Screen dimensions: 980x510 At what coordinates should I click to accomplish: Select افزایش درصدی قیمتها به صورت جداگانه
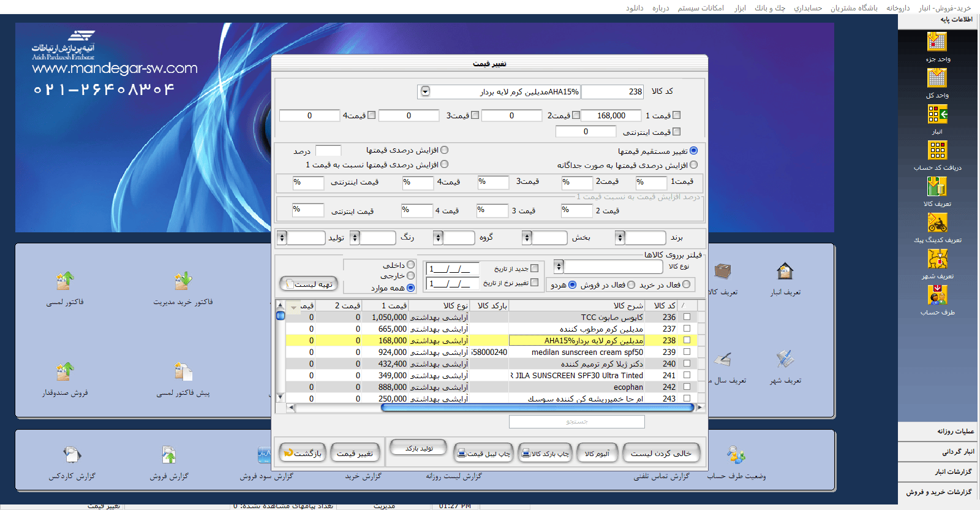tap(693, 164)
